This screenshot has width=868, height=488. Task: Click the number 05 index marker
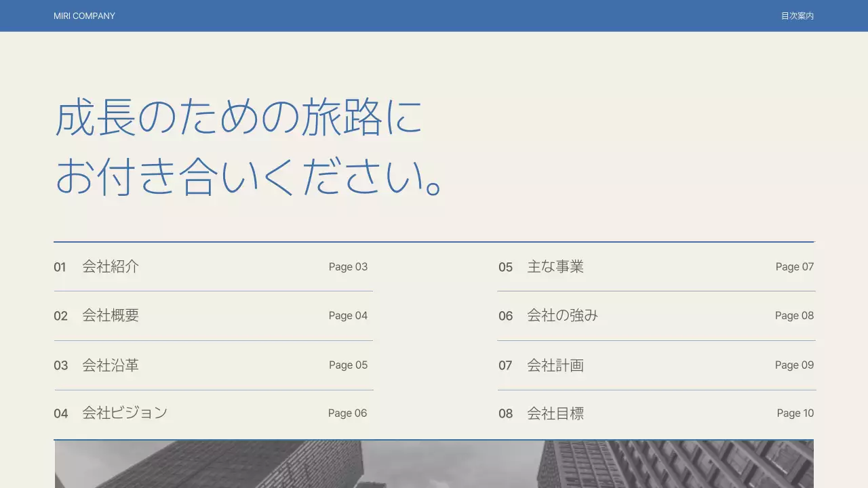tap(505, 266)
